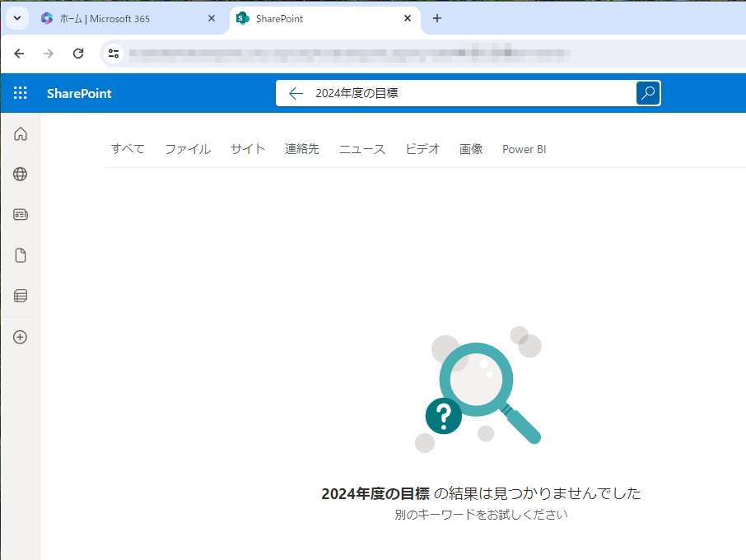The height and width of the screenshot is (560, 746).
Task: Open a new browser tab
Action: pos(437,18)
